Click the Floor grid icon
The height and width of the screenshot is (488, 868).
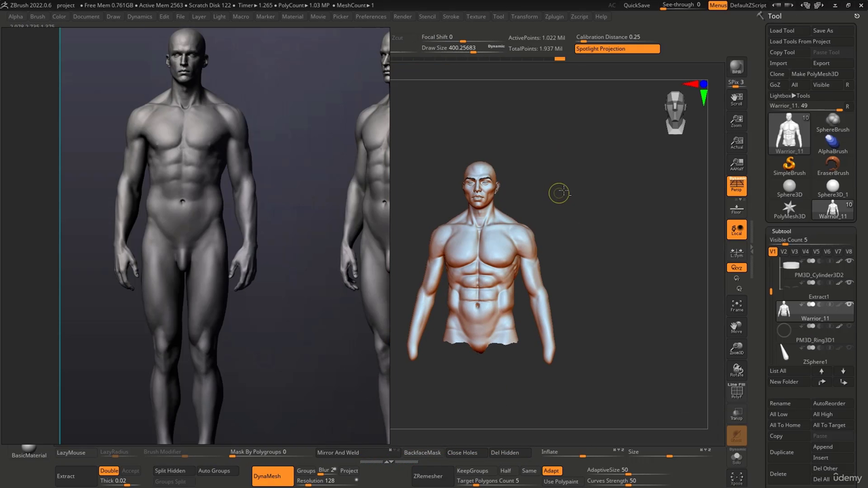[x=736, y=208]
